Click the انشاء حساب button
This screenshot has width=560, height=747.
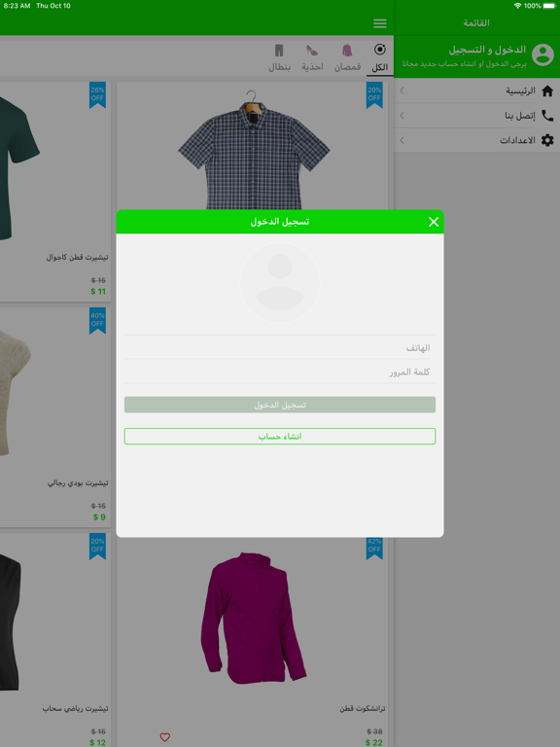pos(280,436)
